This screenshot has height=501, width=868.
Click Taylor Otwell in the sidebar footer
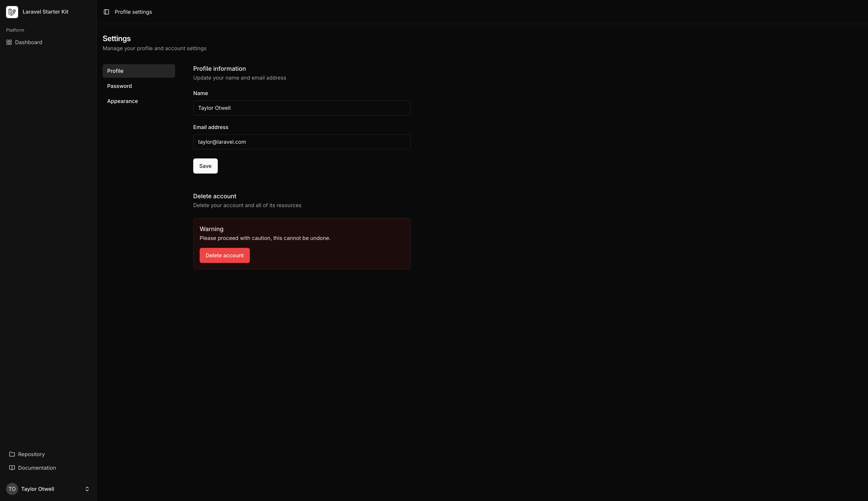click(x=38, y=489)
